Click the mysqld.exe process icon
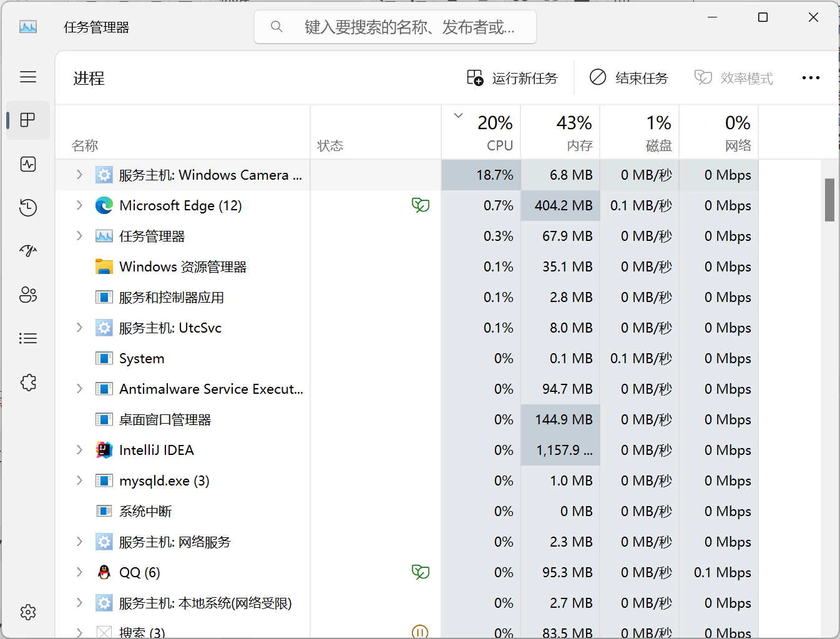This screenshot has height=639, width=840. point(104,480)
